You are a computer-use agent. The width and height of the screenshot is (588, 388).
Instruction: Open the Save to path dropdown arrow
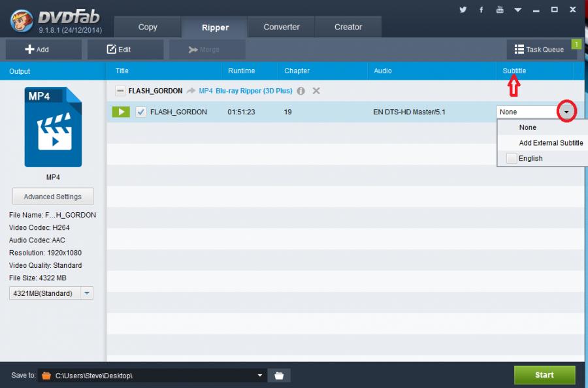[x=259, y=375]
